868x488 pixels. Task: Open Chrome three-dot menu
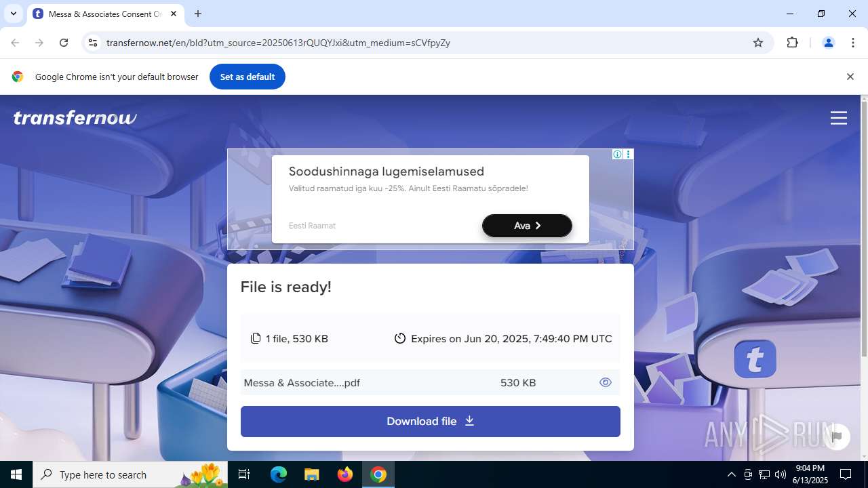[x=853, y=43]
